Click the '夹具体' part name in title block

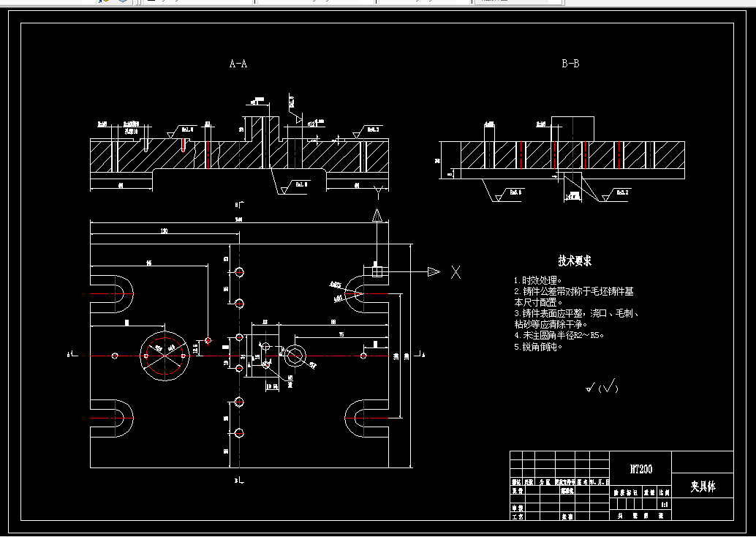[x=703, y=487]
